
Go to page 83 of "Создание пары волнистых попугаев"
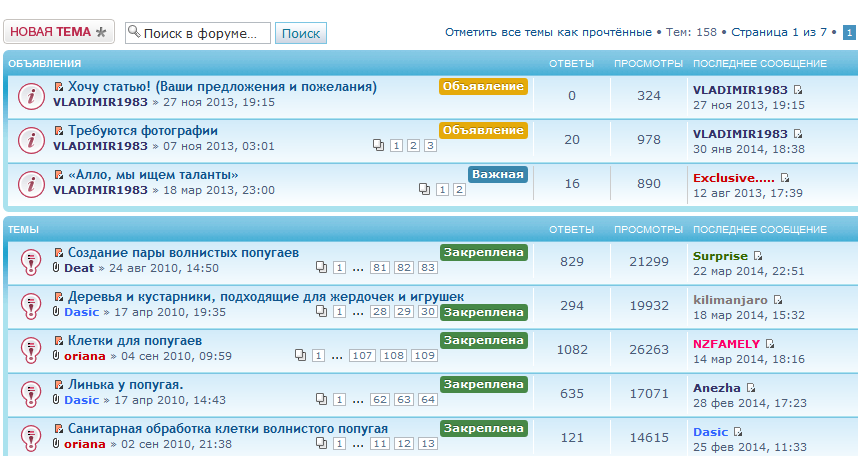pyautogui.click(x=428, y=268)
